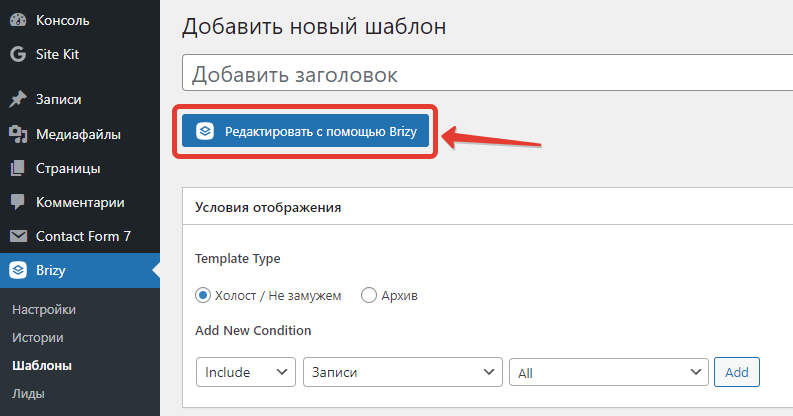Open Brizy Истории submenu

(38, 337)
